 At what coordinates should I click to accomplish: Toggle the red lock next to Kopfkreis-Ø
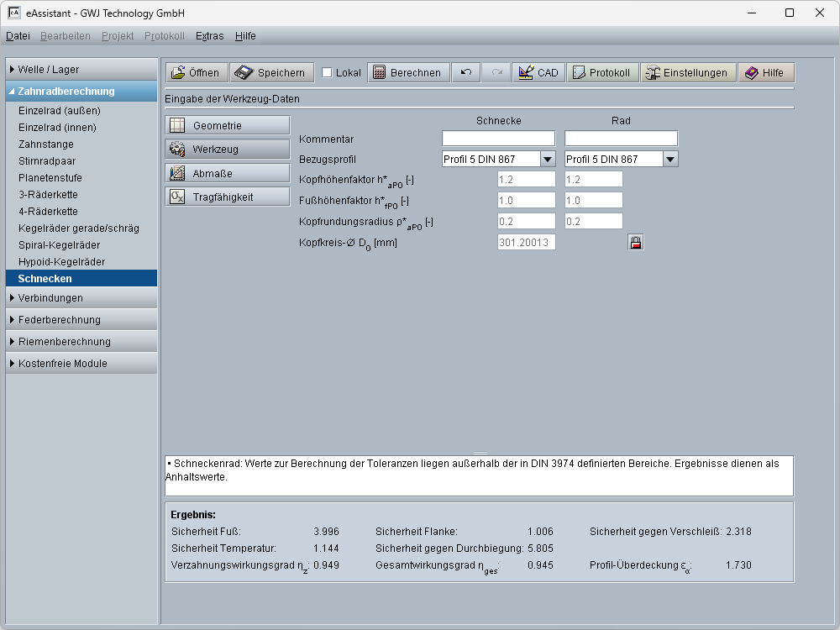pos(636,243)
